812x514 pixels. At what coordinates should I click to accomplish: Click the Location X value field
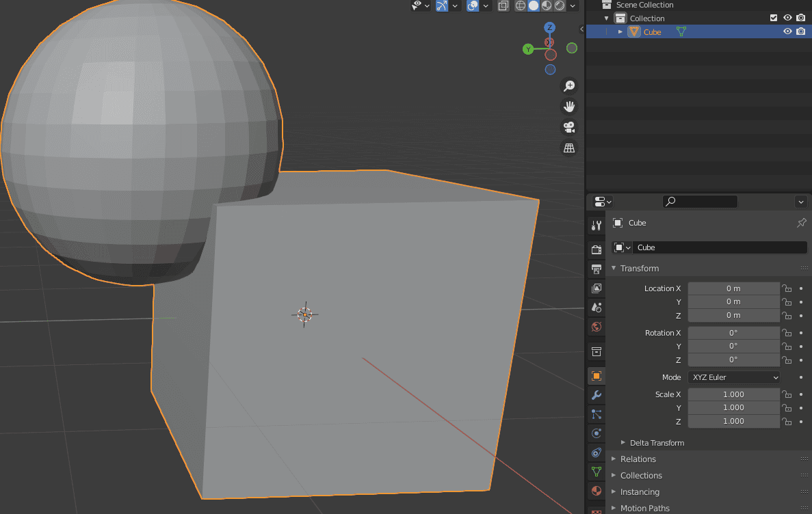pyautogui.click(x=733, y=288)
